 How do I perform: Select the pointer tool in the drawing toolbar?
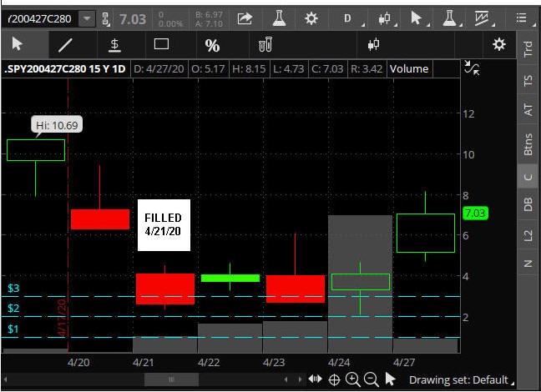tap(18, 44)
